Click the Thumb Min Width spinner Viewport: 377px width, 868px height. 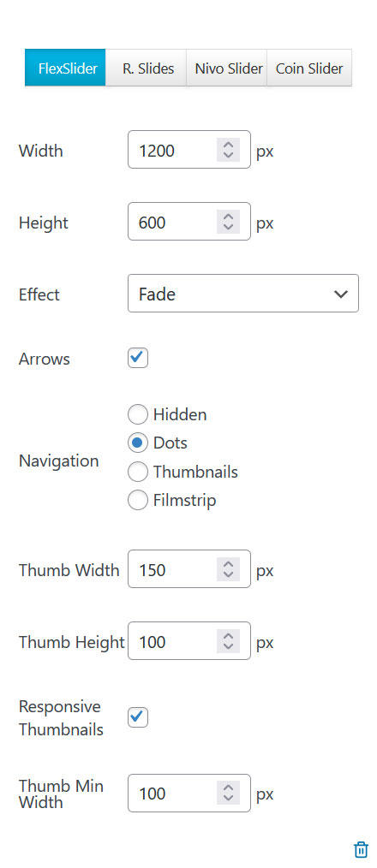[x=228, y=793]
